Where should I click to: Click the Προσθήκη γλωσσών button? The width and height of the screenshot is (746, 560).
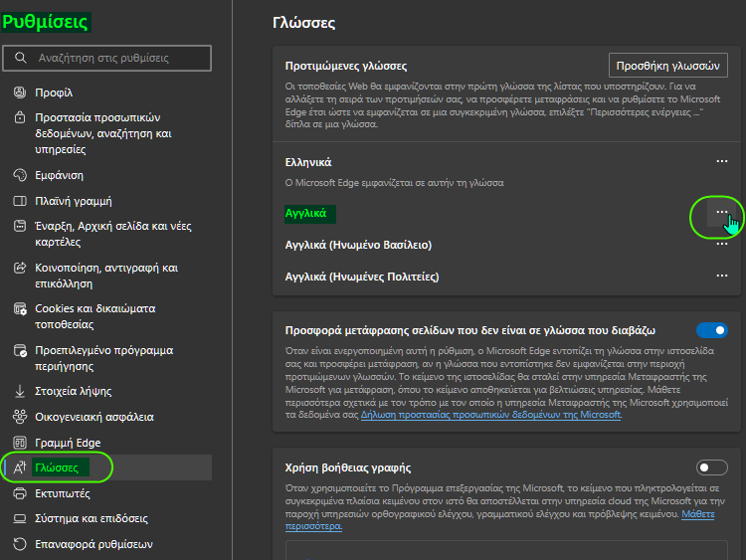(x=667, y=66)
